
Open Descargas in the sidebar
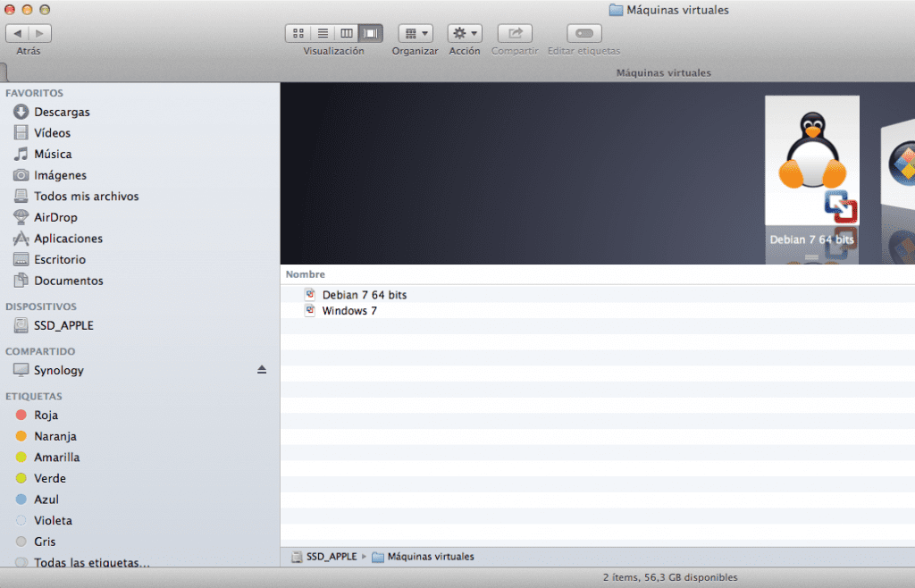click(x=62, y=112)
